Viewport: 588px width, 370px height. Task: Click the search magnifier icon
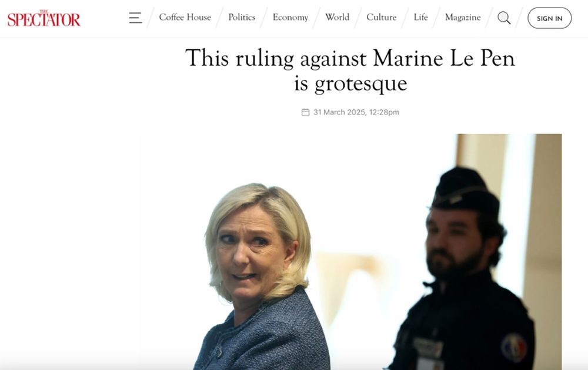(x=504, y=18)
